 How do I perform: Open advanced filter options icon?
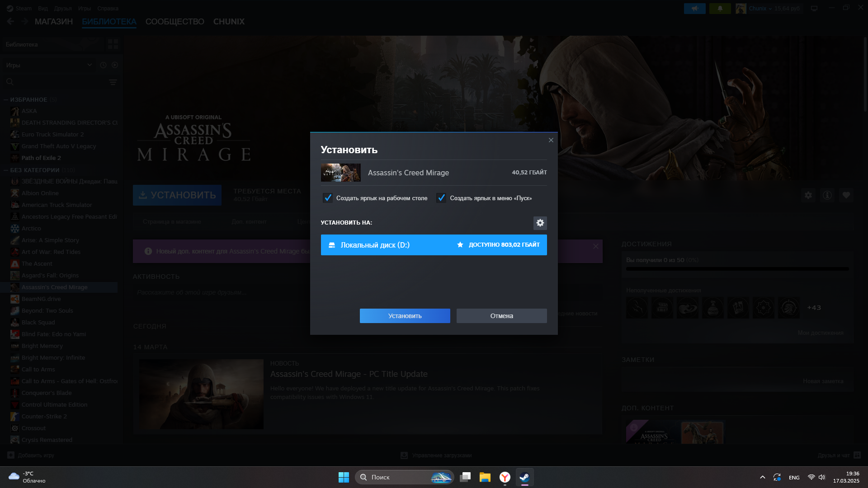[x=113, y=82]
